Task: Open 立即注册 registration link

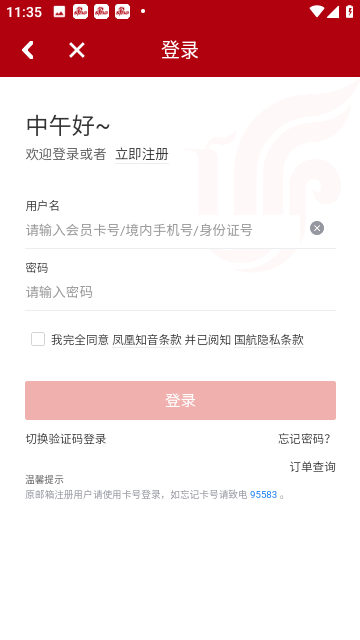Action: coord(142,154)
